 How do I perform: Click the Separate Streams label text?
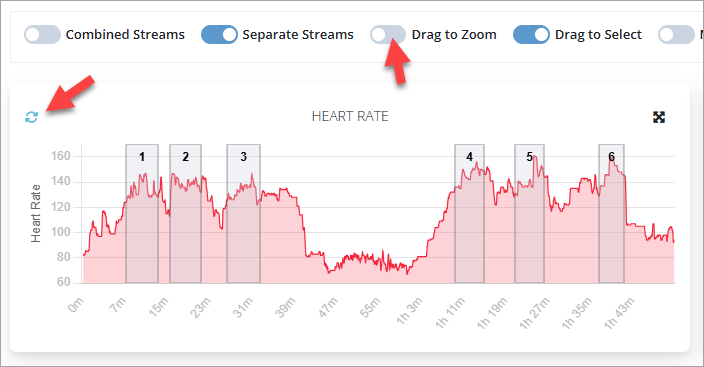point(298,35)
